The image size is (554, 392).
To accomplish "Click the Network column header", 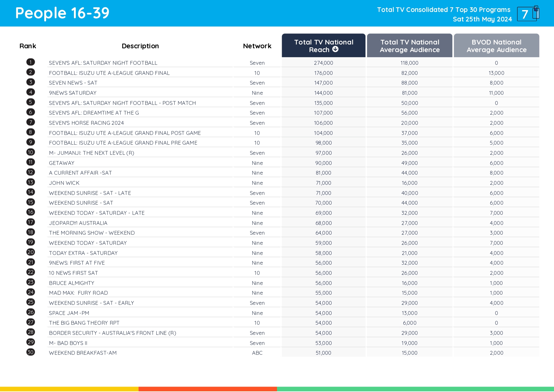I will click(x=257, y=46).
